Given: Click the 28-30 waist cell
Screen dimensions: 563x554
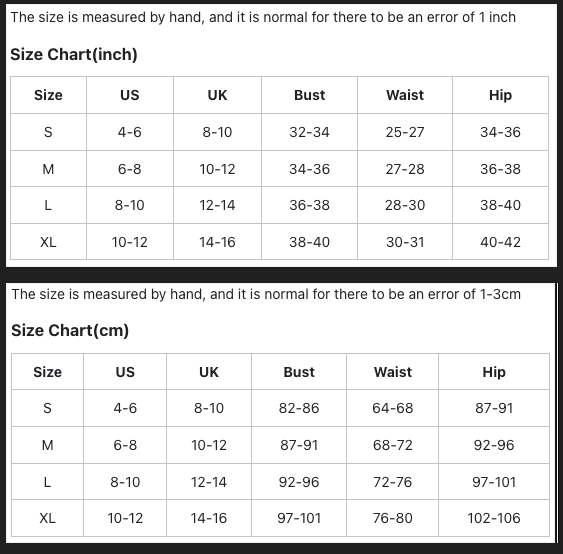Looking at the screenshot, I should (x=405, y=205).
